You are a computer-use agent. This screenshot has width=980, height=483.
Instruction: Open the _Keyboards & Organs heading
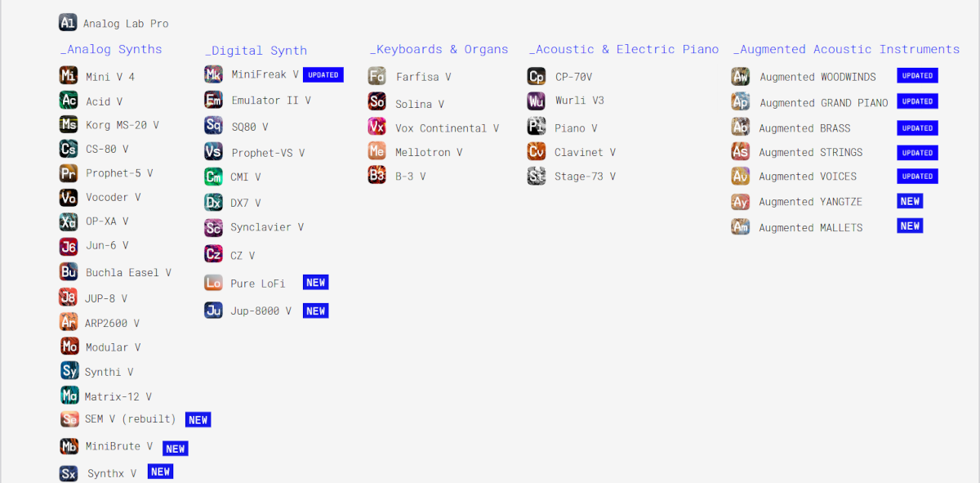coord(439,50)
